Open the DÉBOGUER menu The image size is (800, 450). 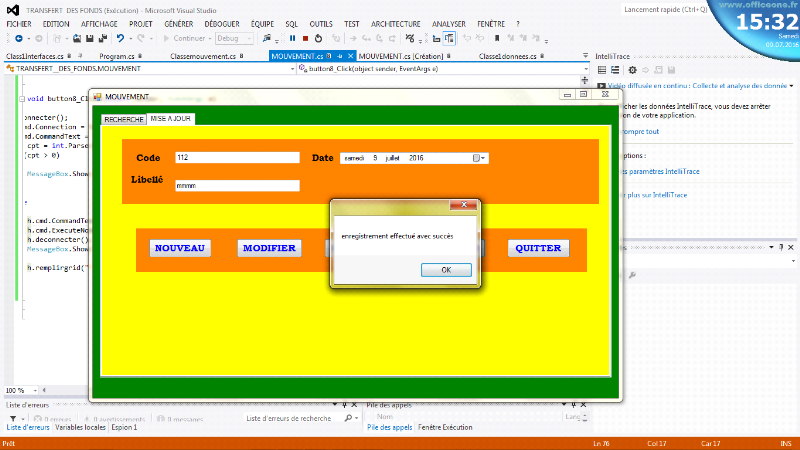(221, 22)
